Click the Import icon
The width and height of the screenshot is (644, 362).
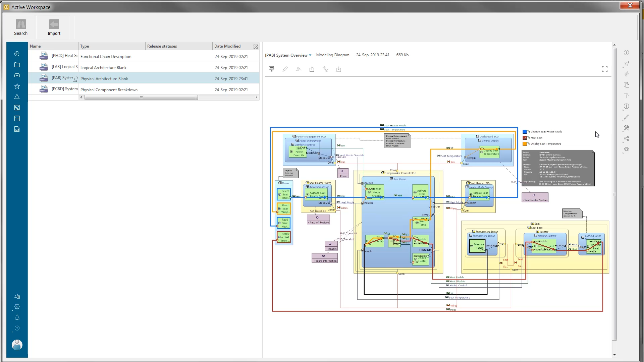(54, 27)
